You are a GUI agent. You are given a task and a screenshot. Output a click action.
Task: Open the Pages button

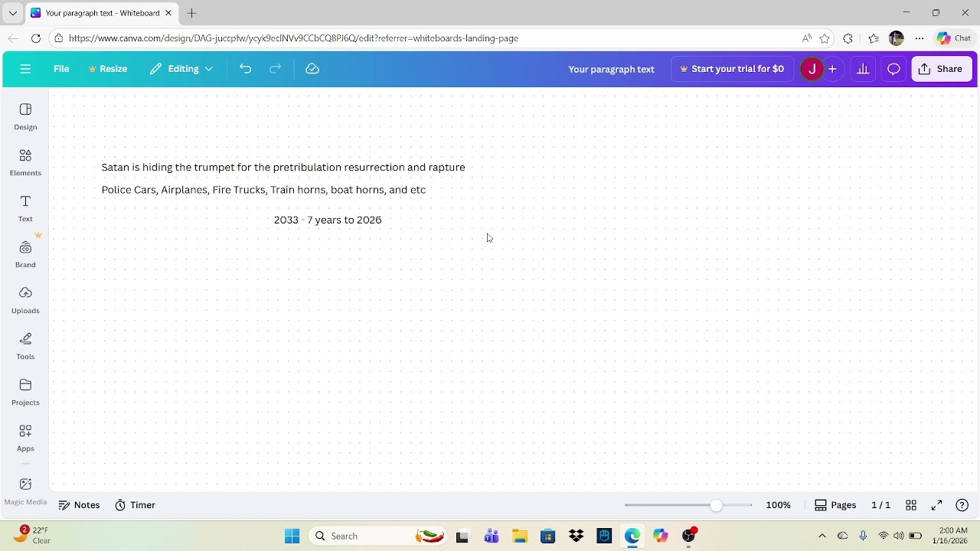pyautogui.click(x=835, y=505)
